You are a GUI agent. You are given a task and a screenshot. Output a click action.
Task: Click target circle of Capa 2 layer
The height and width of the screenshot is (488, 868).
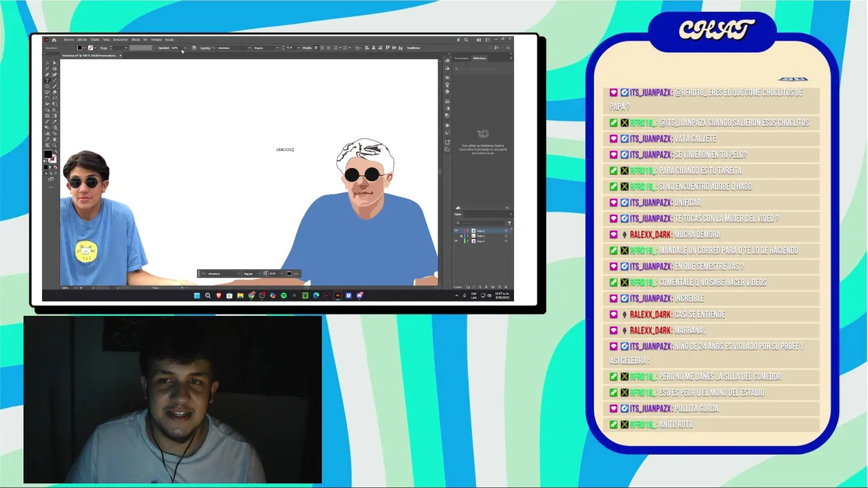coord(506,230)
